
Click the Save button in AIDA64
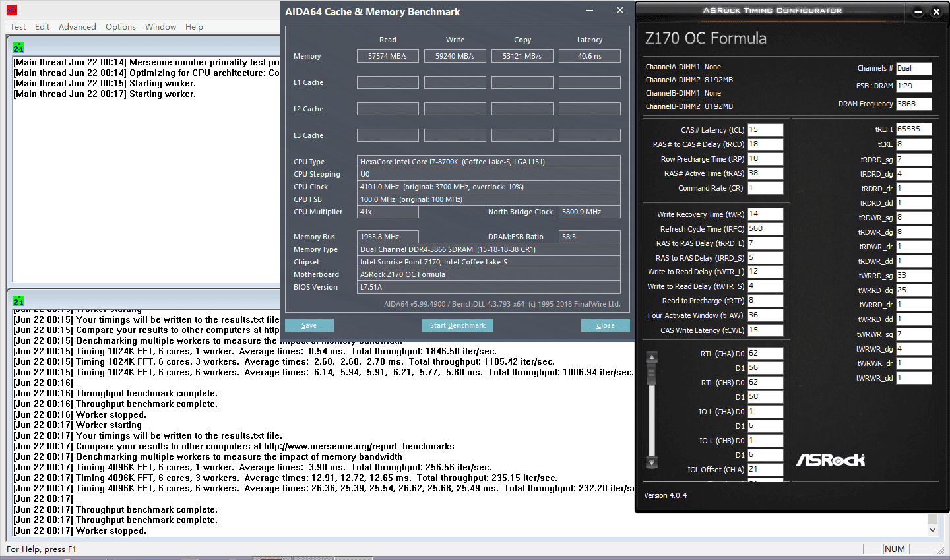pos(309,325)
